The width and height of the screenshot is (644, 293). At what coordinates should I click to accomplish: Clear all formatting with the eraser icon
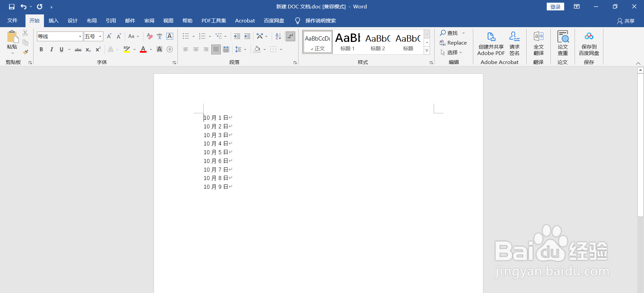[x=150, y=36]
